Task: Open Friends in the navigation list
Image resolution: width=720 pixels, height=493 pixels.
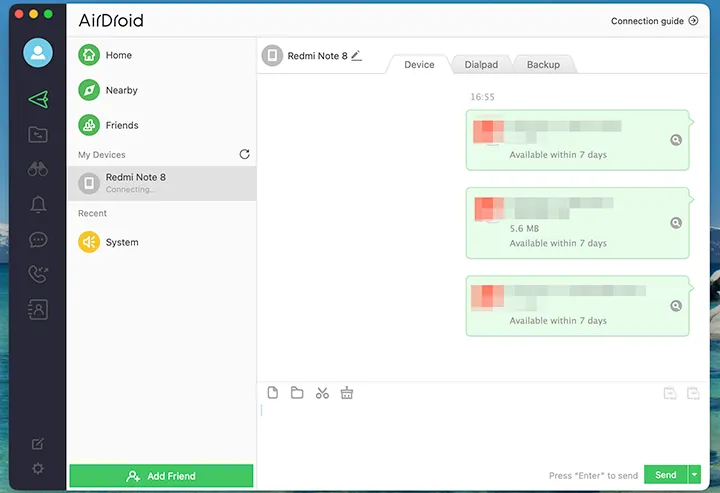Action: coord(162,125)
